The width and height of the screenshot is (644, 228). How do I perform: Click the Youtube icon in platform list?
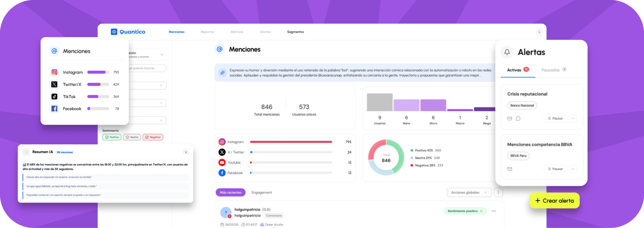pyautogui.click(x=222, y=163)
